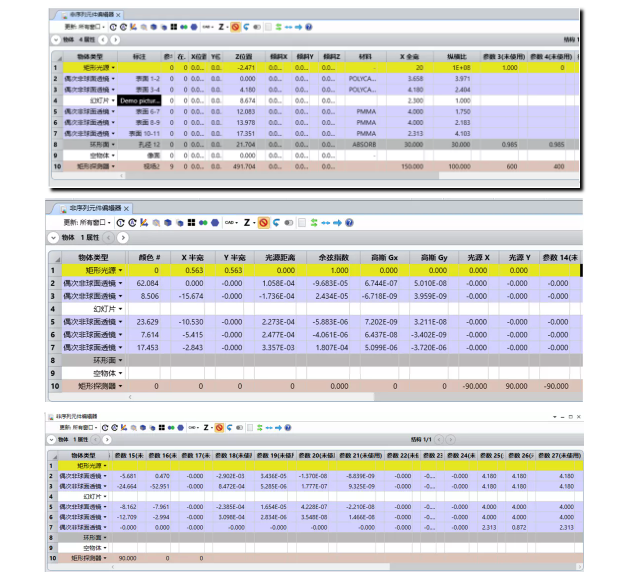Click previous object arrow in top editor
Screen dimensions: 642x581
[x=103, y=40]
